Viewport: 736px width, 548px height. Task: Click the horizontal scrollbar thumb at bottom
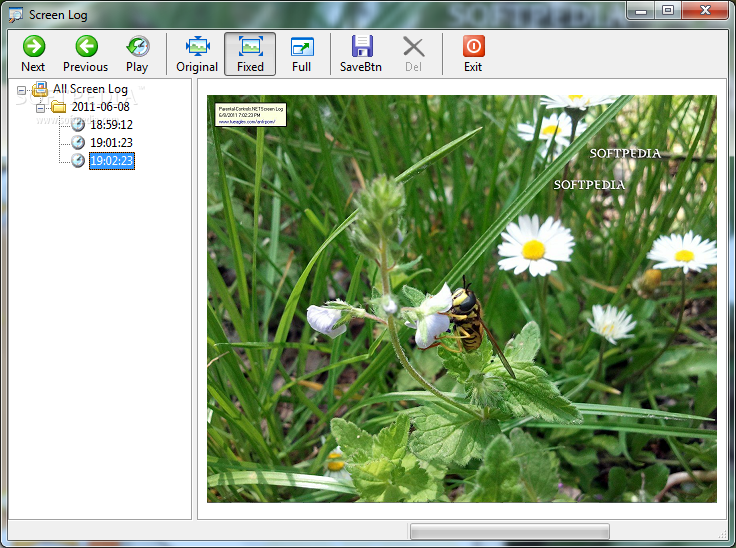(510, 531)
